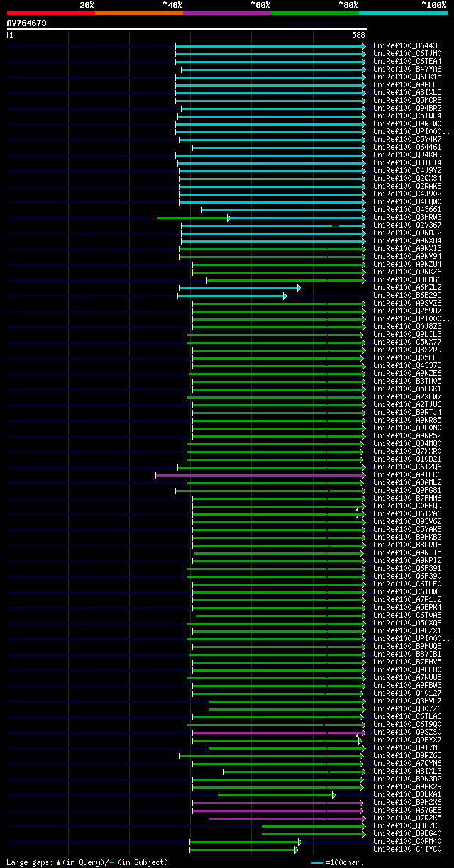Click the purple alignment bar for A6YGE8

[277, 811]
